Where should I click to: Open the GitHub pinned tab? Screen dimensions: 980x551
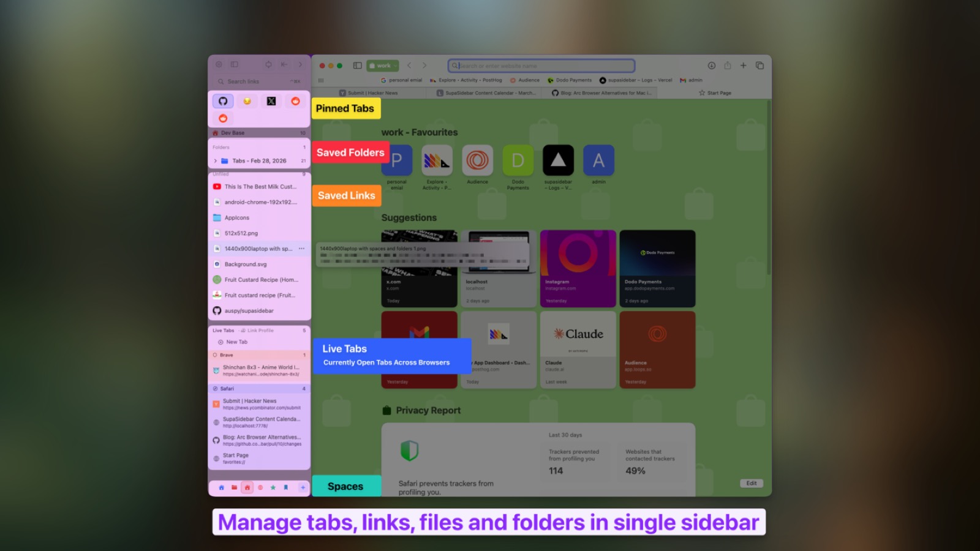223,101
